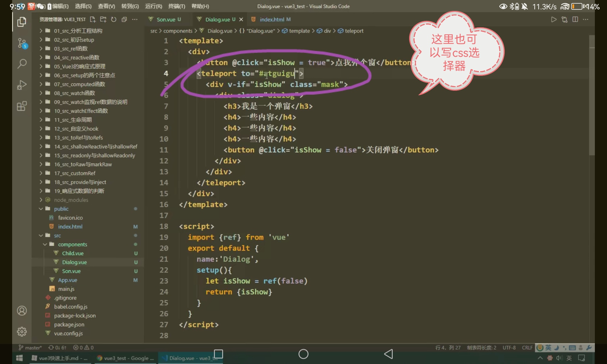The height and width of the screenshot is (364, 607).
Task: Expand the 11_src_生命周期 folder
Action: coord(73,120)
